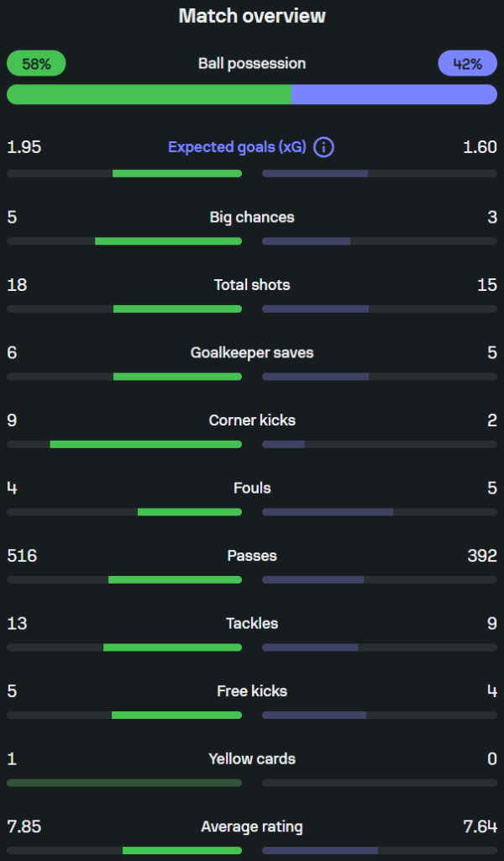Image resolution: width=504 pixels, height=861 pixels.
Task: Click the purple ball possession bar segment
Action: 394,94
